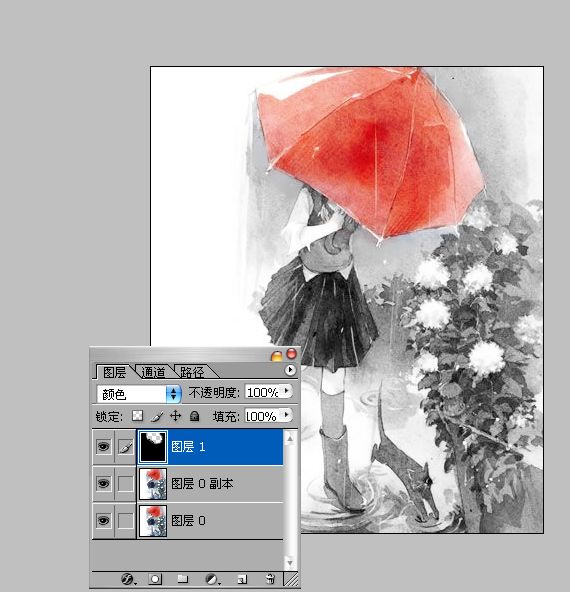570x592 pixels.
Task: Toggle visibility of 图层 0
Action: pyautogui.click(x=103, y=521)
